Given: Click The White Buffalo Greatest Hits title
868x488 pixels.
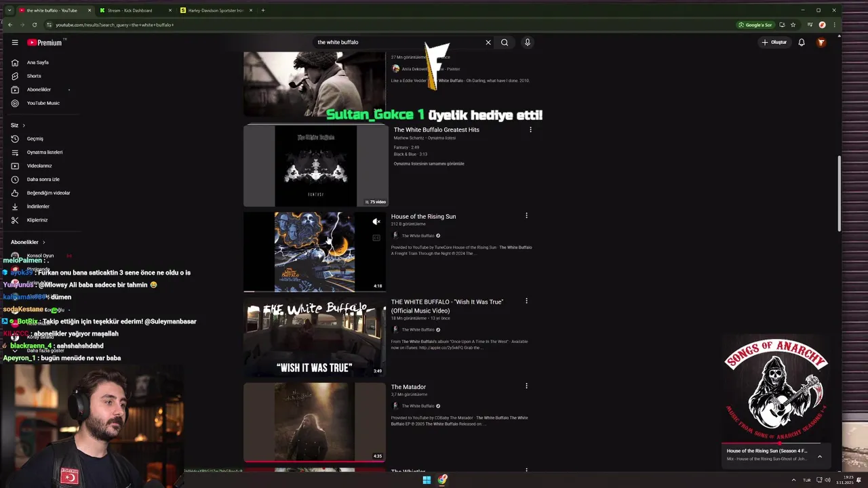Looking at the screenshot, I should click(x=437, y=129).
